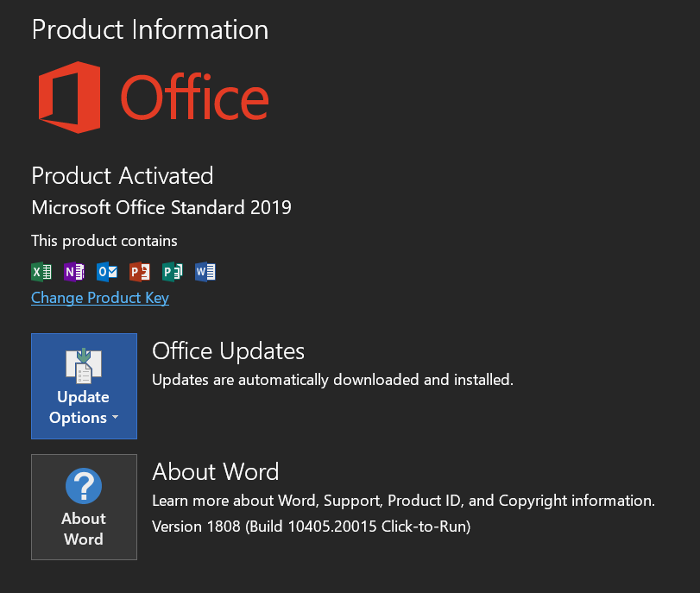
Task: Click the Word app icon
Action: (205, 272)
